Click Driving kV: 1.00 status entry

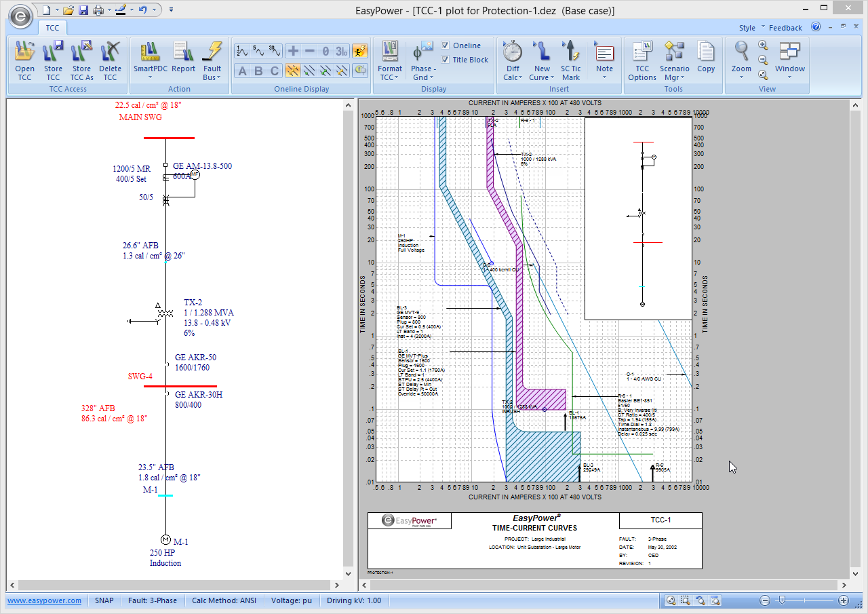pos(354,600)
